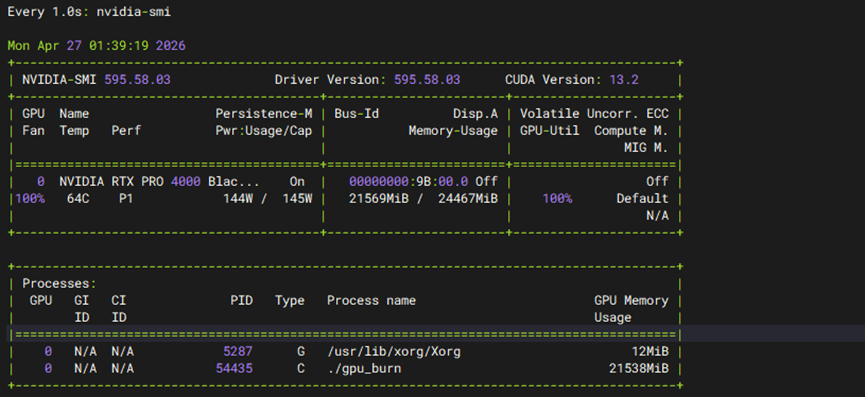
Task: Click the 'Memory-Usage' header
Action: (453, 131)
